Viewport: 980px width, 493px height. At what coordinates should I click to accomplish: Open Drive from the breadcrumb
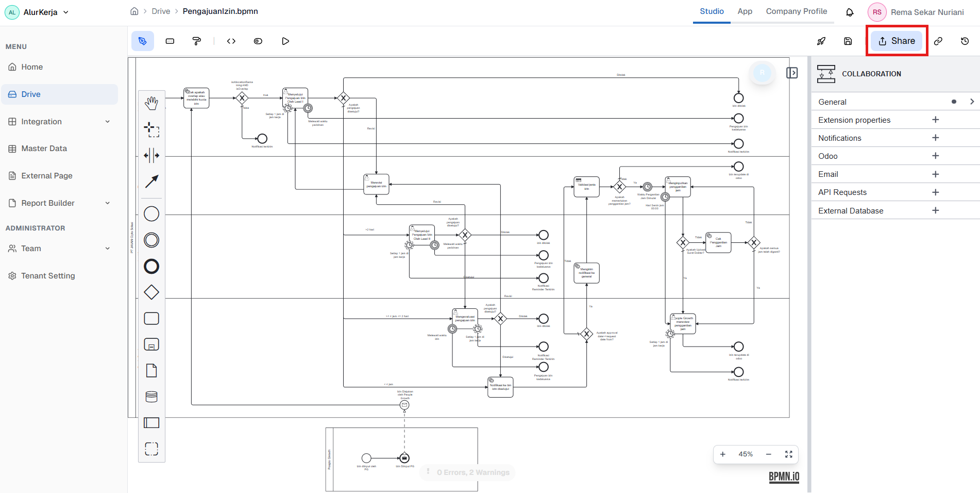161,11
